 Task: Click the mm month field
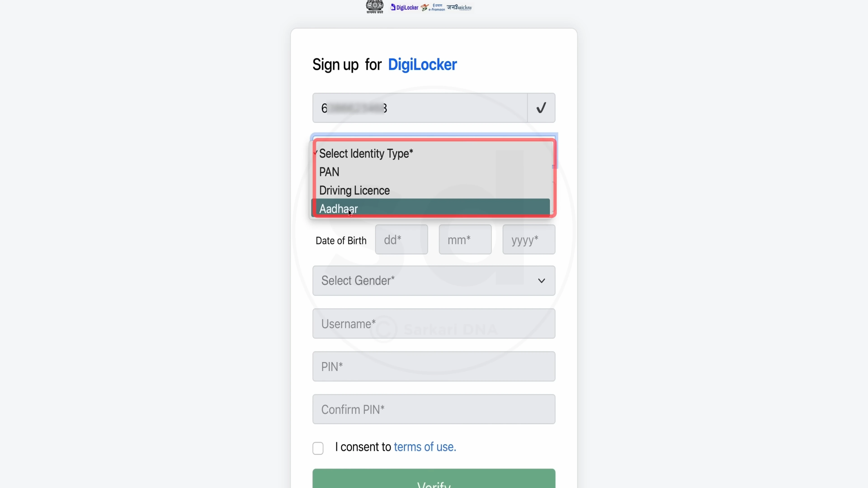(x=465, y=239)
